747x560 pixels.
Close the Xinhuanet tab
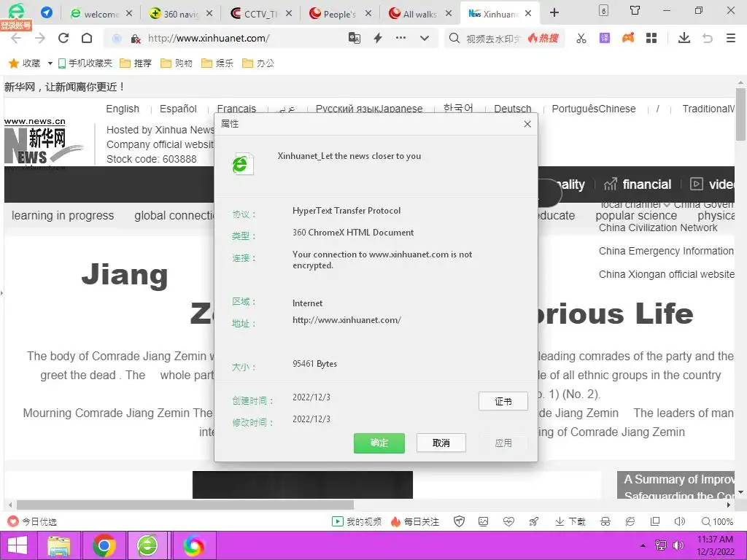click(x=528, y=14)
